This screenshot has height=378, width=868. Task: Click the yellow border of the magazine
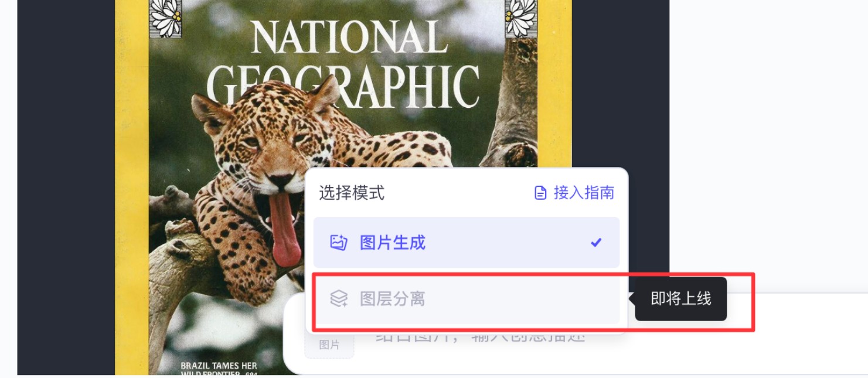pyautogui.click(x=131, y=188)
